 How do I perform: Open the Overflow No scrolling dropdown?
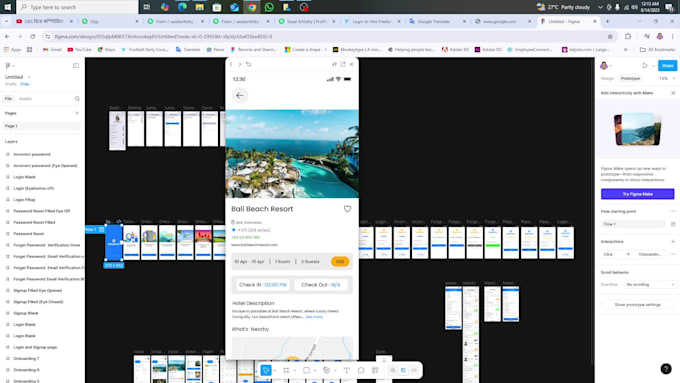pyautogui.click(x=650, y=285)
